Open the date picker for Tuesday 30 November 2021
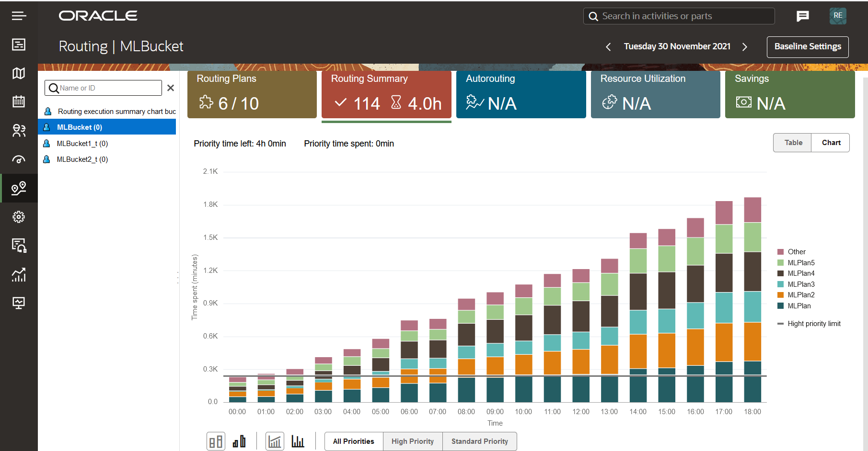Image resolution: width=868 pixels, height=451 pixels. click(x=677, y=46)
